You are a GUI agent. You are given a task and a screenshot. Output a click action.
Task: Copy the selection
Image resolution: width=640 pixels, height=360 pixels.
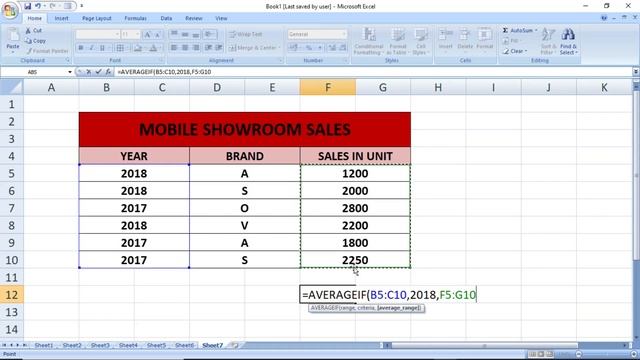[35, 41]
